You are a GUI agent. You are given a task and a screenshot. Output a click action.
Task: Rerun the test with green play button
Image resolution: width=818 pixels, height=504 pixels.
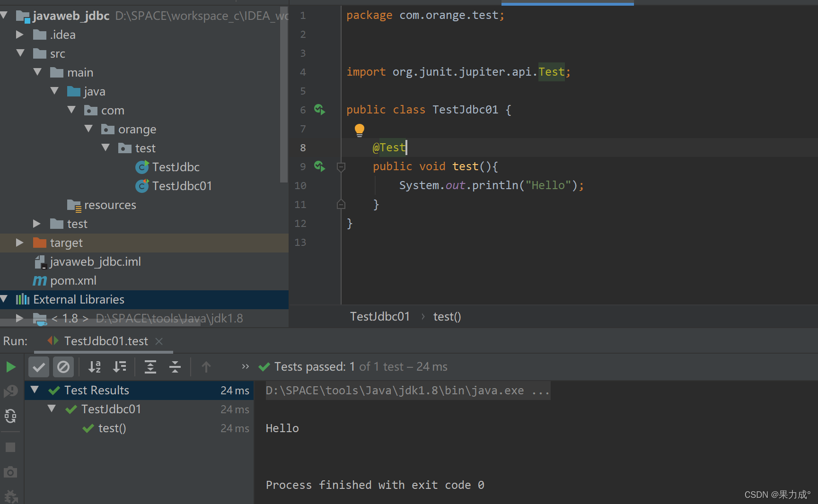click(x=10, y=367)
